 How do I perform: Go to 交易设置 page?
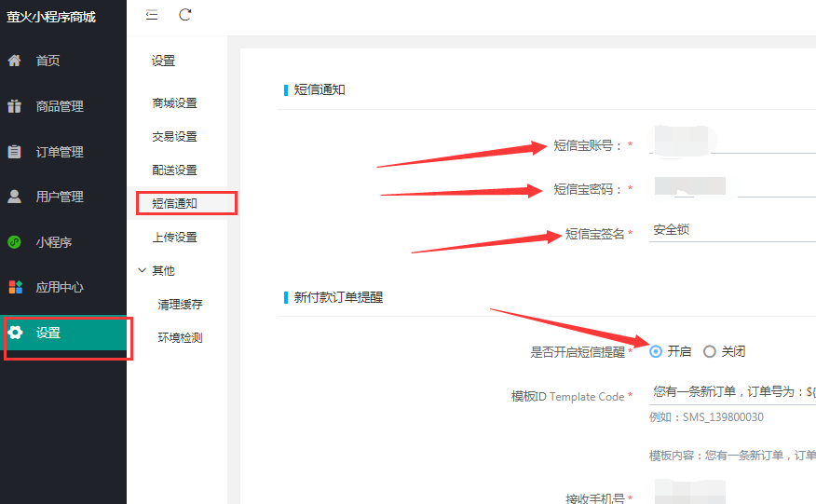(x=175, y=137)
